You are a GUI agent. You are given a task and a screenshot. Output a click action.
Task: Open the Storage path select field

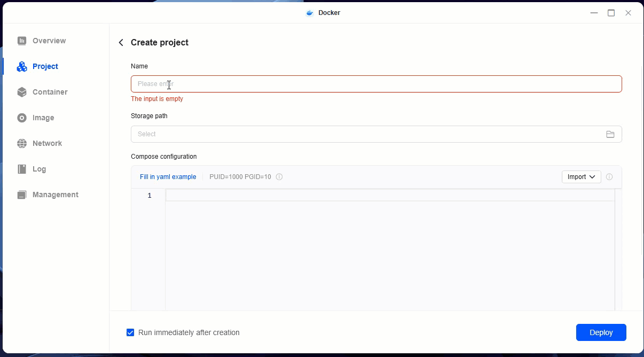click(x=368, y=134)
